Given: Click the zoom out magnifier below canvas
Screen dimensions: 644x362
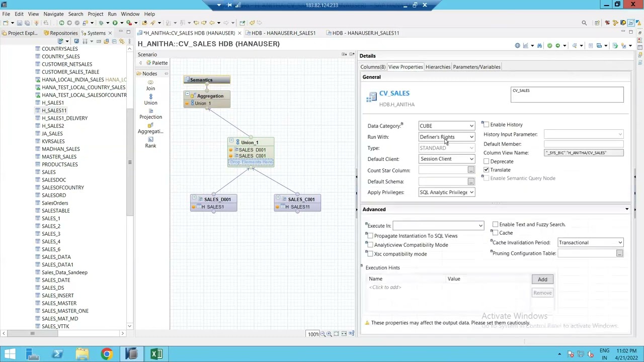Looking at the screenshot, I should click(323, 334).
